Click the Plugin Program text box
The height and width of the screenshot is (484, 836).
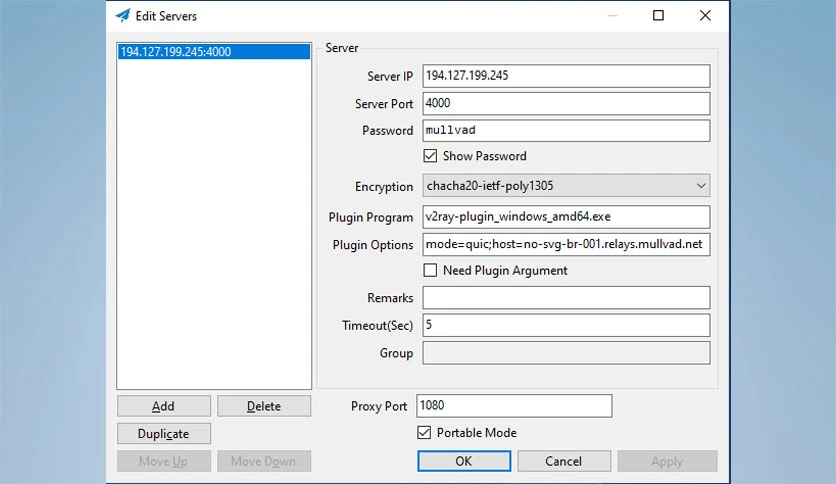click(x=566, y=217)
